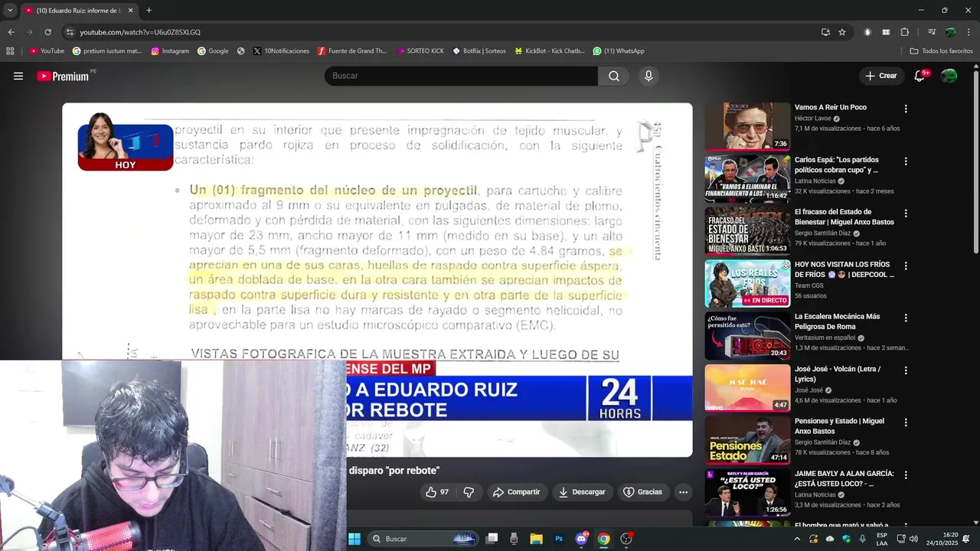
Task: Click the search magnifier button
Action: [x=614, y=76]
